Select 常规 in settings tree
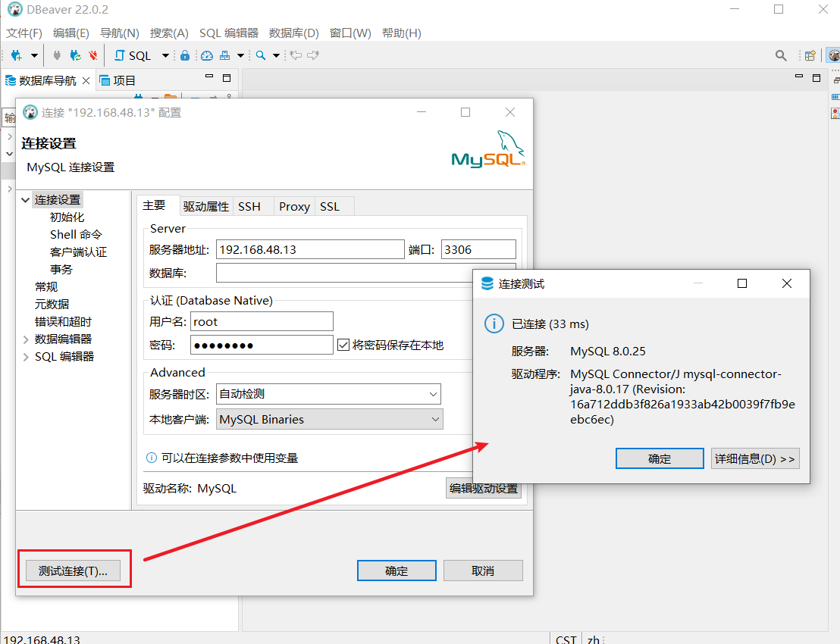Screen dimensions: 840x644 [46, 287]
